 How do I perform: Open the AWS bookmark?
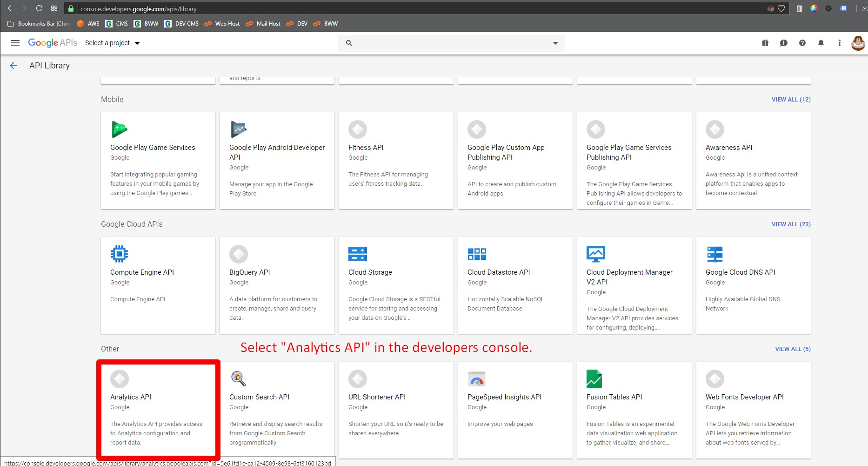[x=88, y=24]
